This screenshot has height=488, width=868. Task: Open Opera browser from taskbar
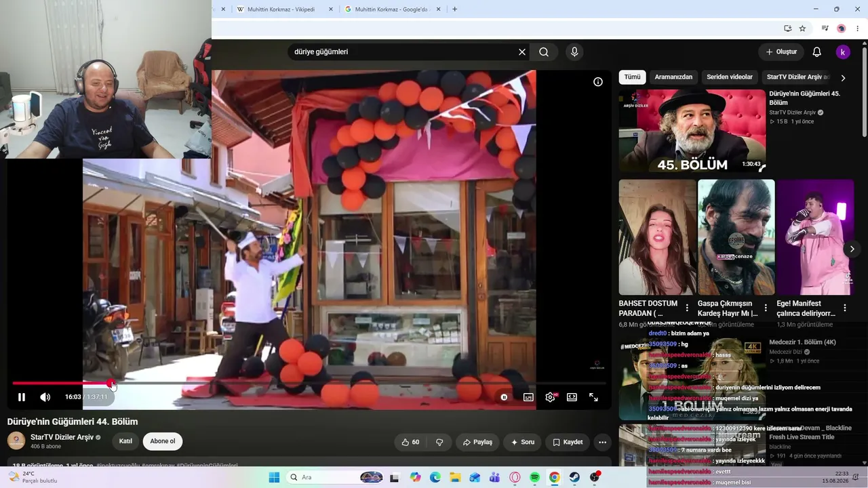point(515,477)
